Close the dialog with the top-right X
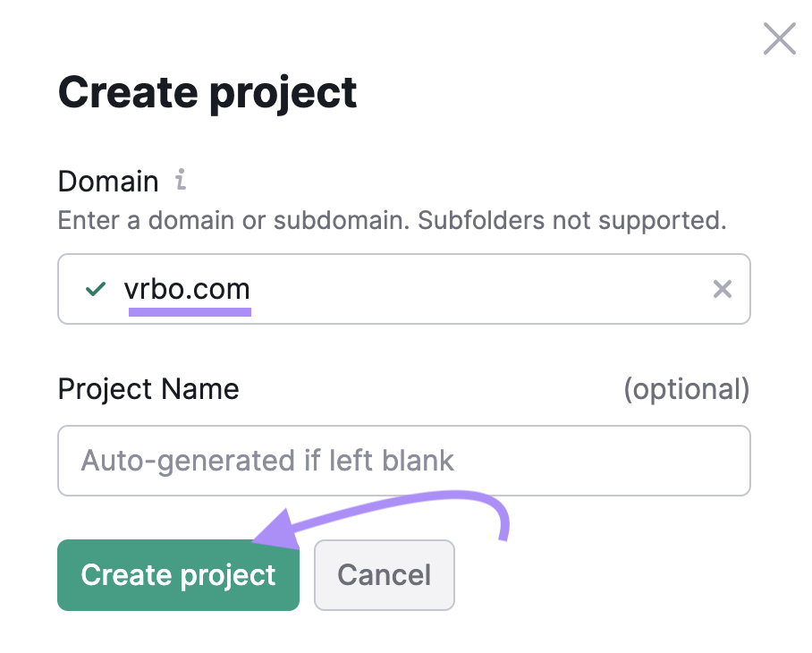Screen dimensions: 812x653 (x=779, y=38)
